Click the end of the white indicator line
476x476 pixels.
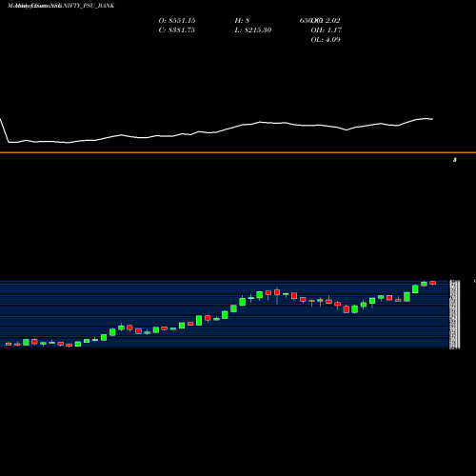432,119
